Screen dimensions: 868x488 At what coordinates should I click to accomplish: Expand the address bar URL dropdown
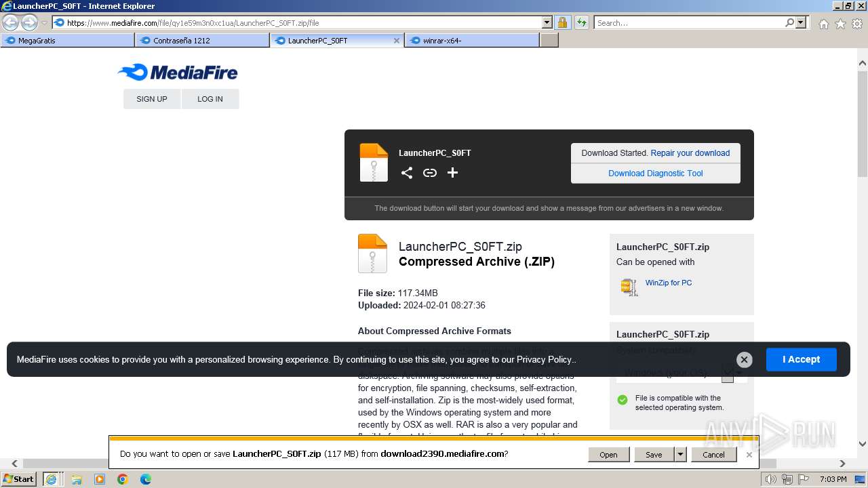(x=547, y=23)
